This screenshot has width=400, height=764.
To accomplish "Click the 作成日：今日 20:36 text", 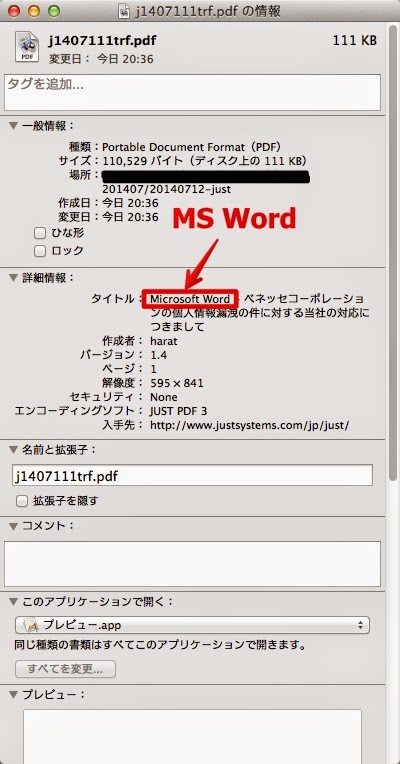I will click(108, 203).
